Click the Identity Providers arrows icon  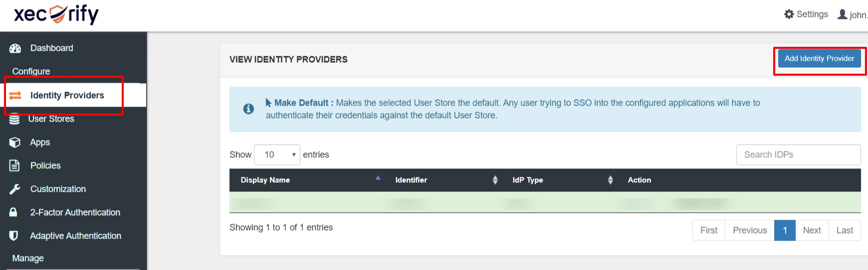[x=15, y=95]
